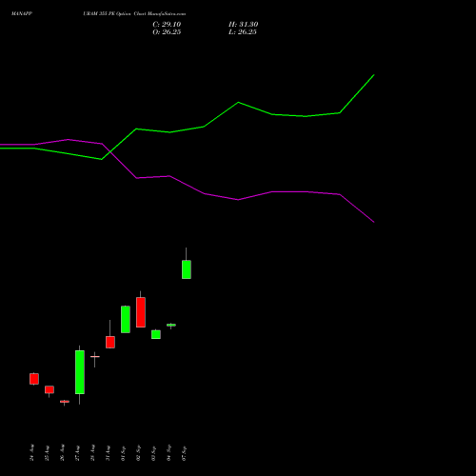Click the chart title mentioning MunafaSutra.com

click(x=134, y=13)
